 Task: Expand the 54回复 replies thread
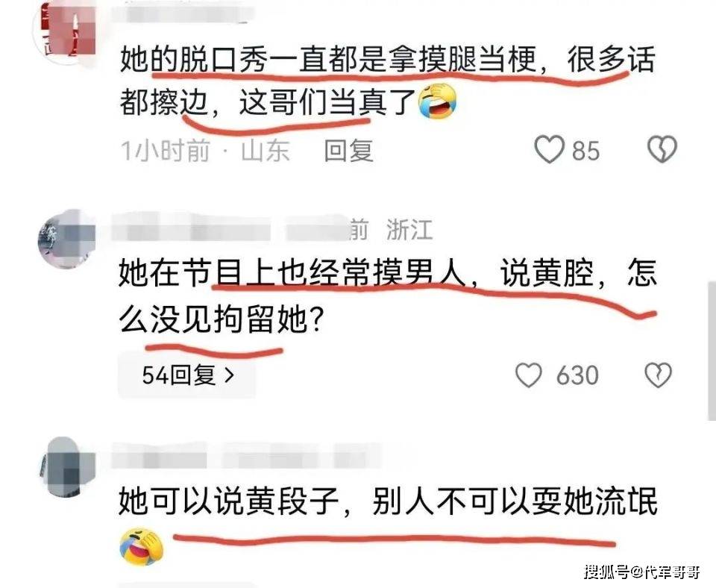pos(187,375)
